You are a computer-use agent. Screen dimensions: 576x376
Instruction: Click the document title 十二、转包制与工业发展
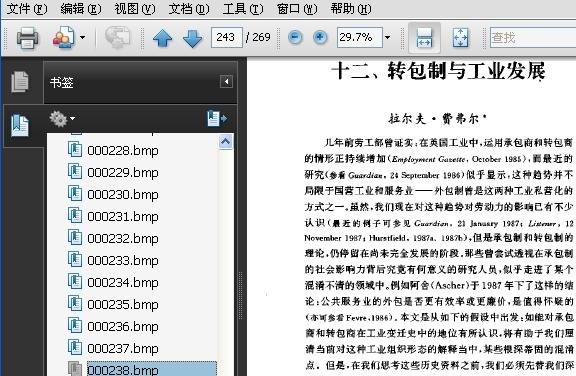(x=438, y=71)
